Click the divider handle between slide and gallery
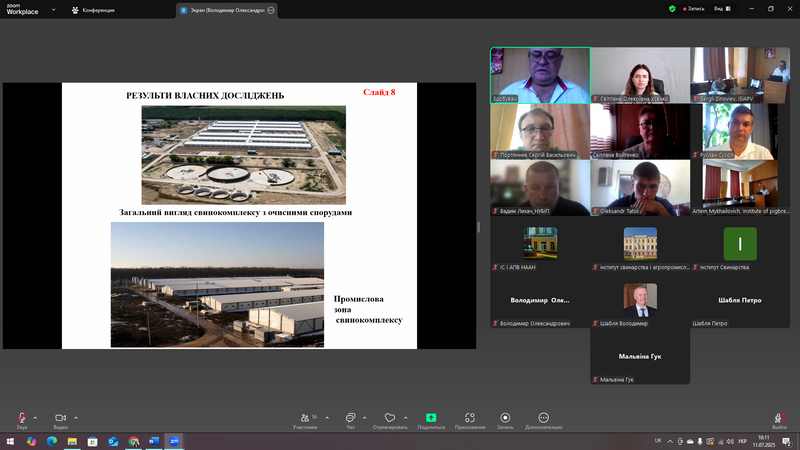Screen dimensions: 800x450 [479, 227]
